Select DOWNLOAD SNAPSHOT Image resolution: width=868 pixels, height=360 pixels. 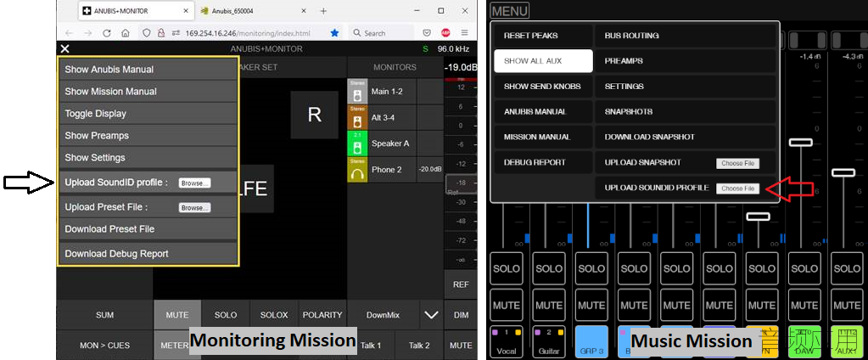coord(686,137)
